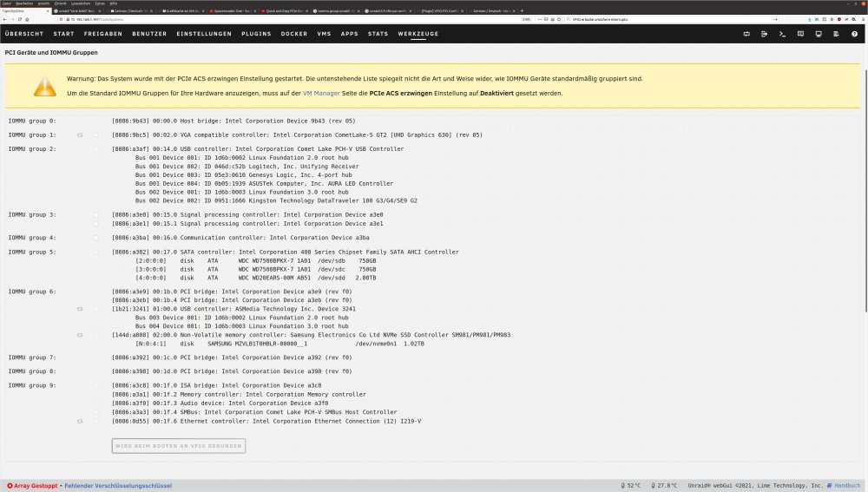Open the Handbuch link in footer

tap(847, 485)
